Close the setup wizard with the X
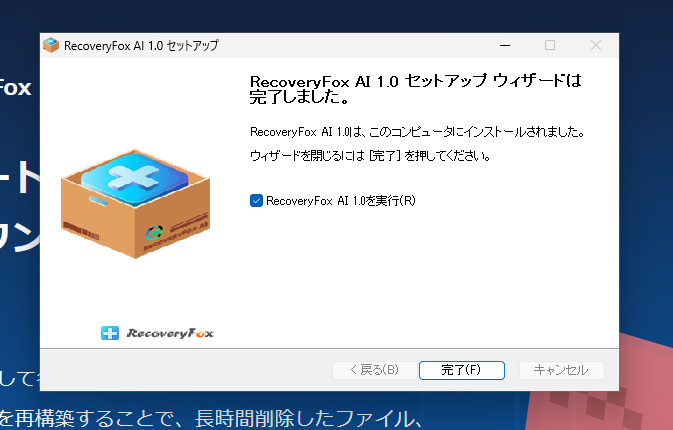673x430 pixels. point(596,45)
